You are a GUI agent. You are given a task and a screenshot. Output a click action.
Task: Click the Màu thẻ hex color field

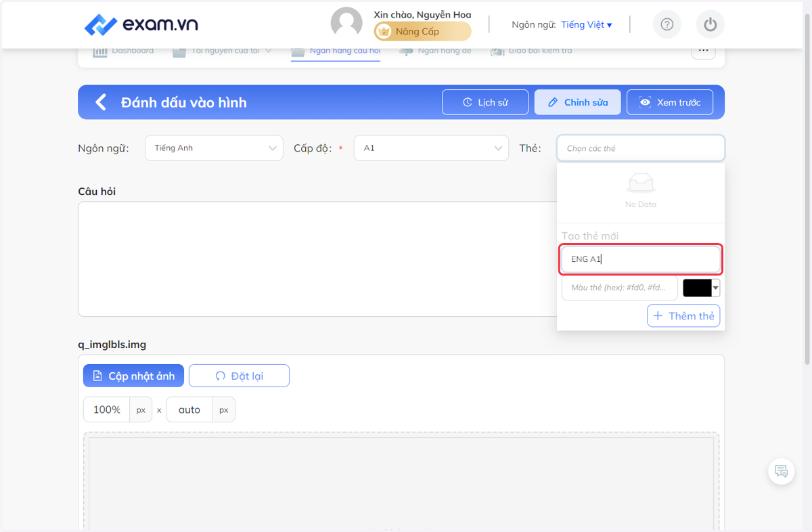(619, 288)
